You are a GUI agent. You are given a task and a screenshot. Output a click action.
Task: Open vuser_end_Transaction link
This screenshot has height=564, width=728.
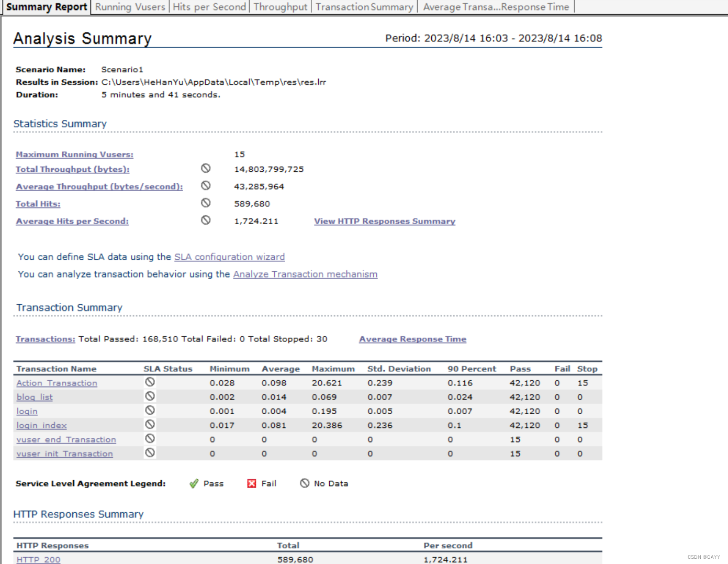(66, 439)
